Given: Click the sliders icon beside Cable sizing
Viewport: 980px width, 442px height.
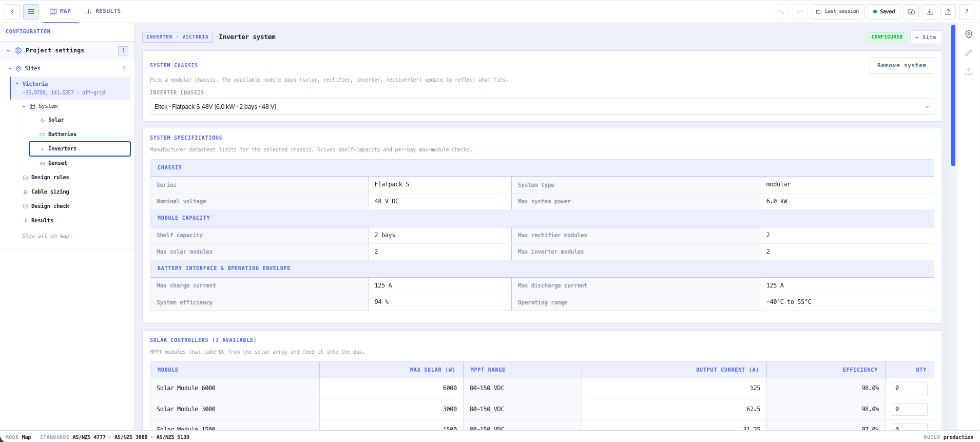Looking at the screenshot, I should click(x=26, y=192).
